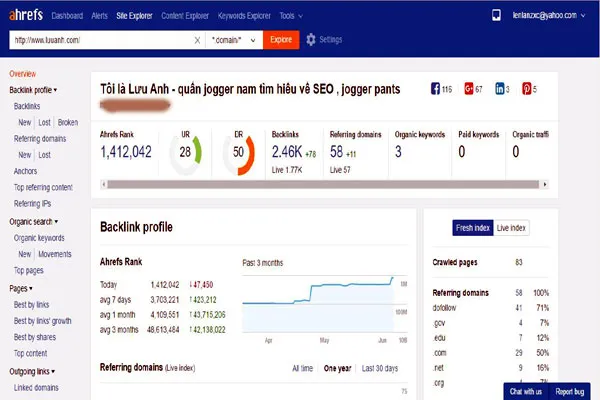Click the mobile device icon in header

pyautogui.click(x=496, y=15)
